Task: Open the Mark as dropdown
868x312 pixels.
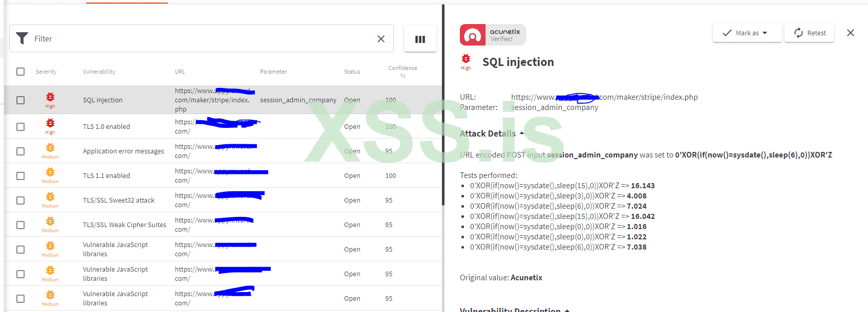Action: 747,33
